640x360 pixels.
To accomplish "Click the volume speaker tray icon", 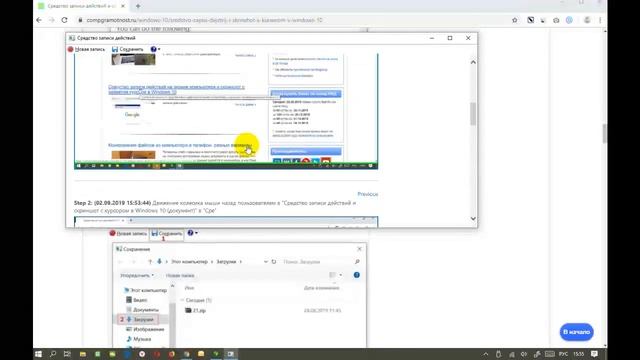I will 524,354.
